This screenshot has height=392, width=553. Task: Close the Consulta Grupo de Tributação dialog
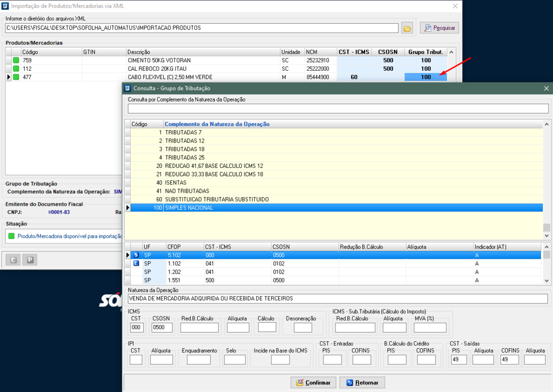(546, 88)
